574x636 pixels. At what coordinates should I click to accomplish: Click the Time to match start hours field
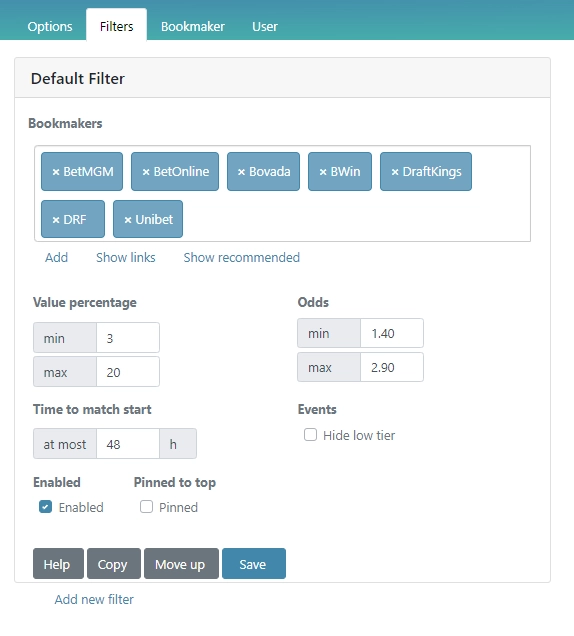[128, 444]
